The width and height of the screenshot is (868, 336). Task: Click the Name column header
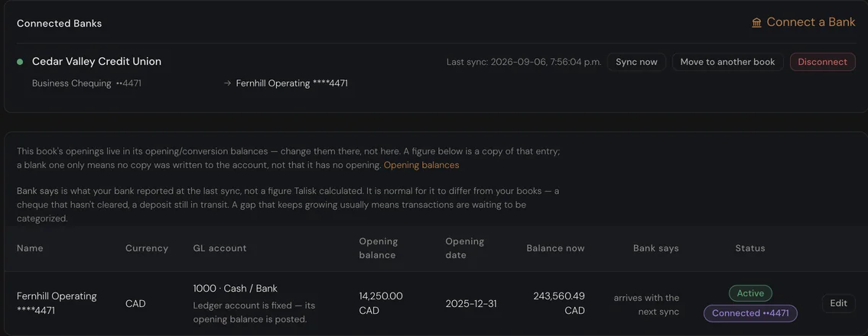(30, 248)
